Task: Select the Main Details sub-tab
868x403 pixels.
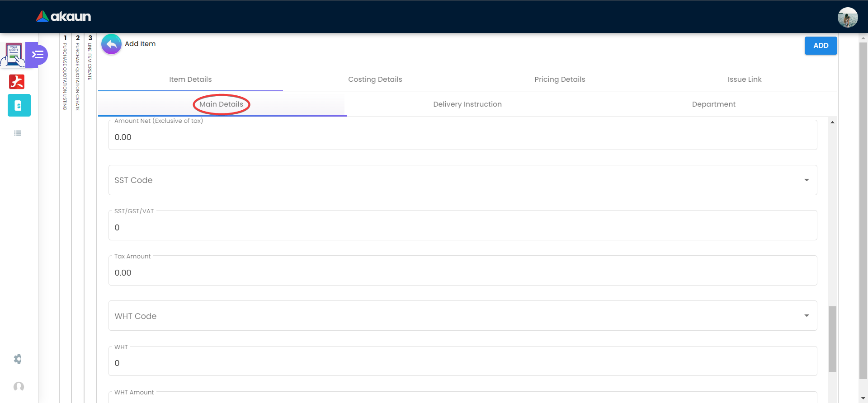Action: 222,104
